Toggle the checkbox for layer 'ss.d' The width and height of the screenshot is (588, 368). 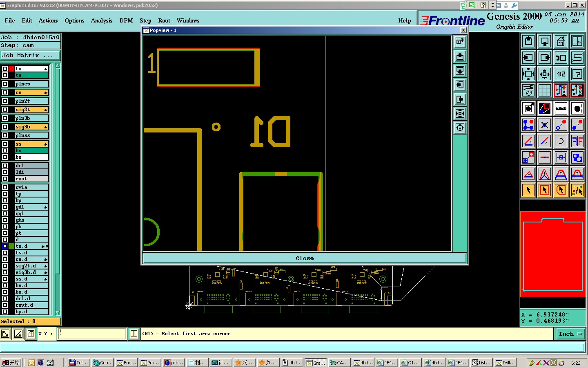[x=5, y=279]
